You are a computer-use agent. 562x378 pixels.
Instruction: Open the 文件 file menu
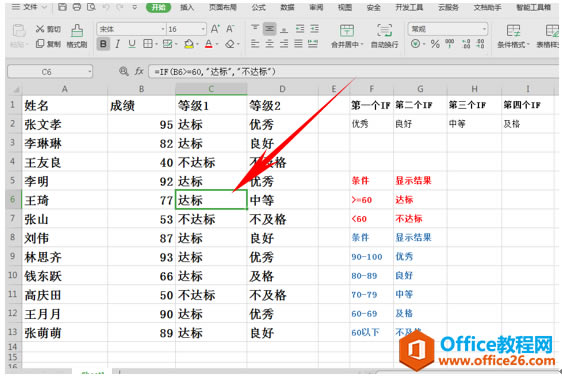29,7
